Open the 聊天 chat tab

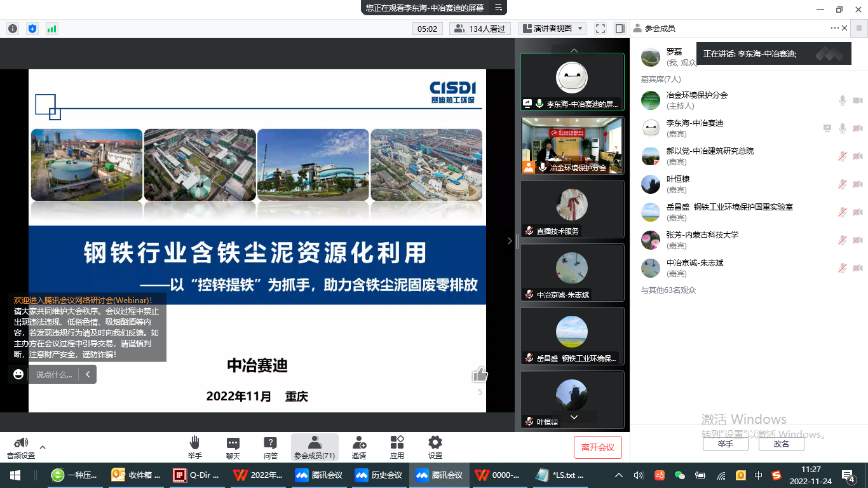[233, 447]
